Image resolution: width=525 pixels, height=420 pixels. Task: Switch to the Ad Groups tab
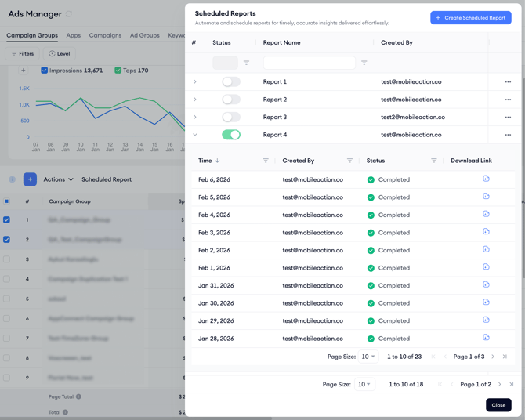point(144,35)
